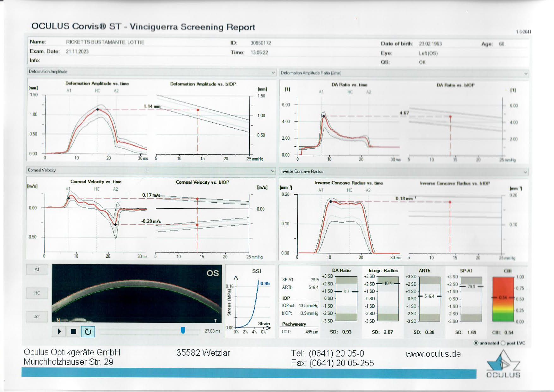The width and height of the screenshot is (554, 392).
Task: Click the CBI color scale bar
Action: 503,299
